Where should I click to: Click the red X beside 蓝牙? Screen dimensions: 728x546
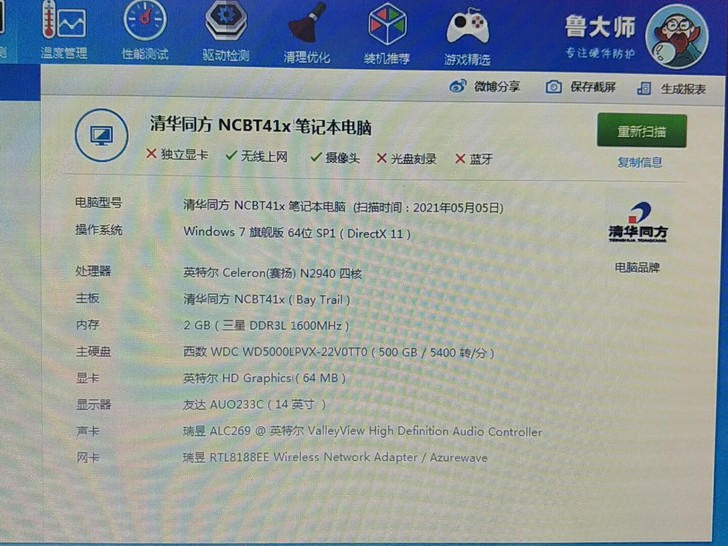click(x=460, y=159)
